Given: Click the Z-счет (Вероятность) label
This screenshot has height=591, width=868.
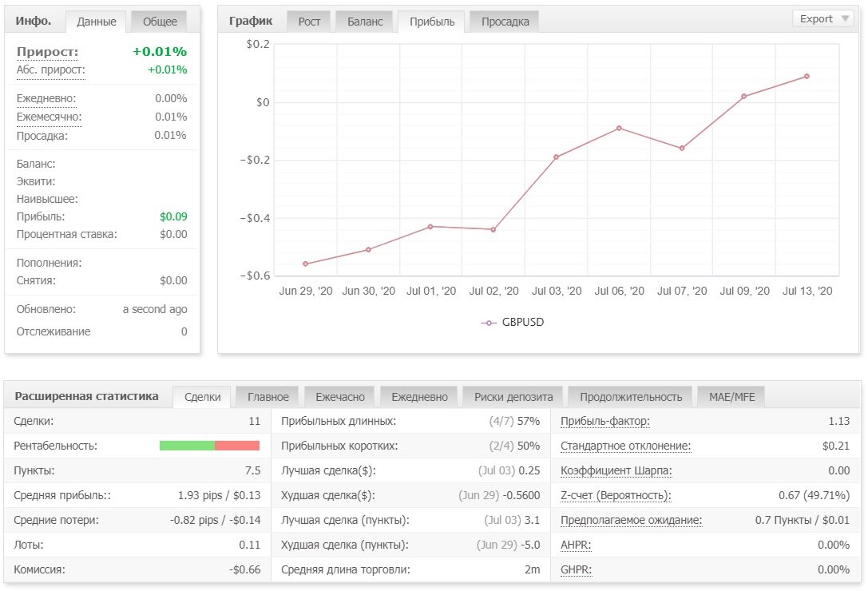Looking at the screenshot, I should coord(616,495).
